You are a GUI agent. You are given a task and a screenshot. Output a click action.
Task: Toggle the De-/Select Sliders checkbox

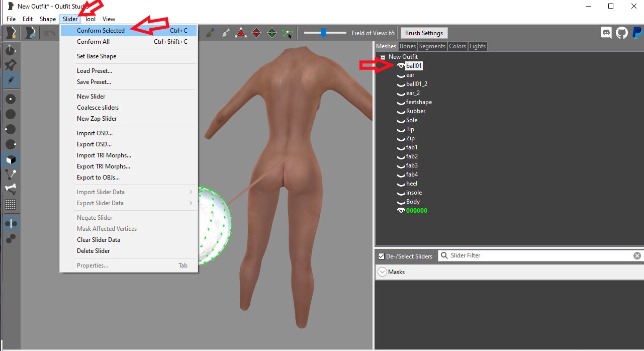[x=381, y=256]
